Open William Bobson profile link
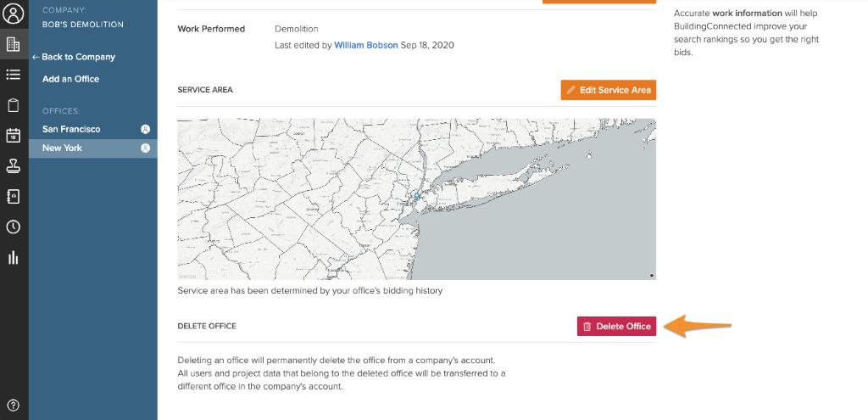 coord(366,45)
